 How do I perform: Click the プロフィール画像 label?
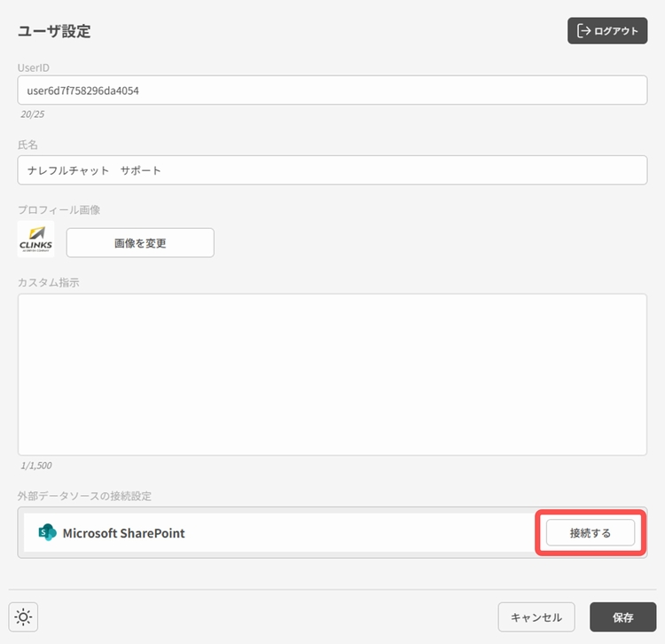pos(59,210)
